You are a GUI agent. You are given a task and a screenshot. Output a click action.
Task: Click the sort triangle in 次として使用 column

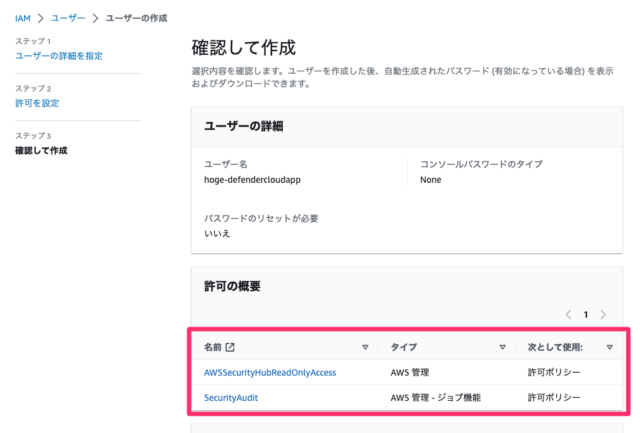609,347
